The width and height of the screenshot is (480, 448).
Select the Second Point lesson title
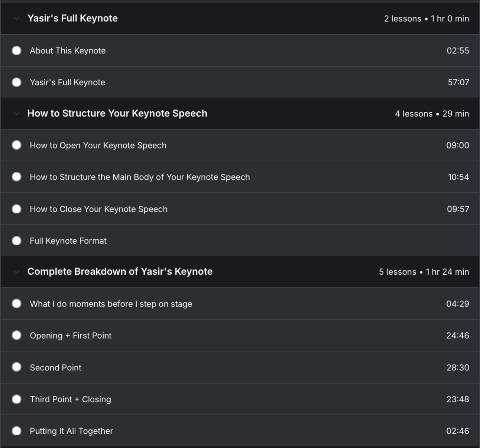click(x=55, y=367)
